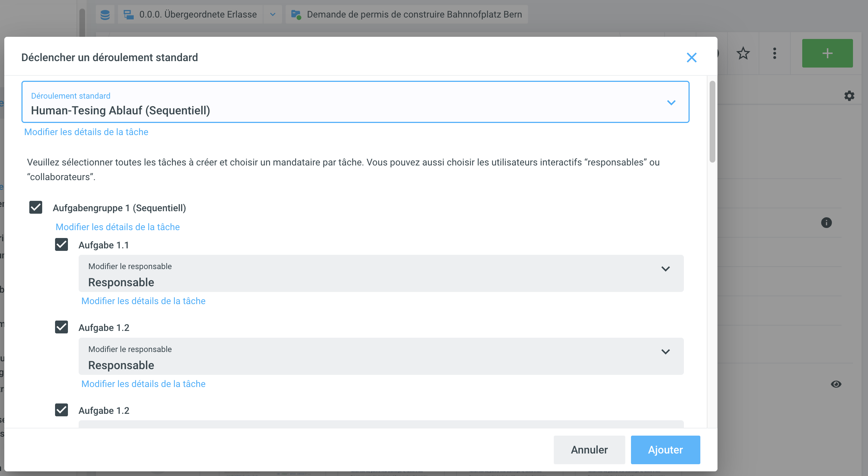Click the green plus add button
Image resolution: width=868 pixels, height=476 pixels.
pos(827,54)
